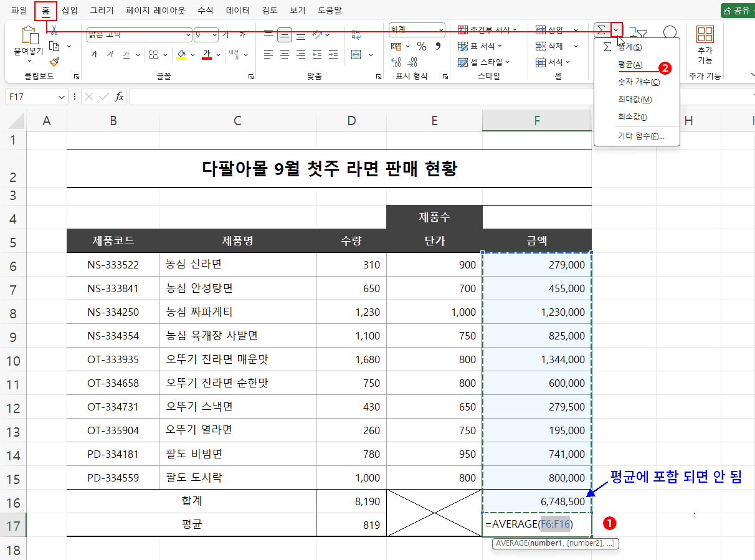The image size is (755, 560).
Task: Click the Find and Select magnifier icon
Action: (670, 33)
